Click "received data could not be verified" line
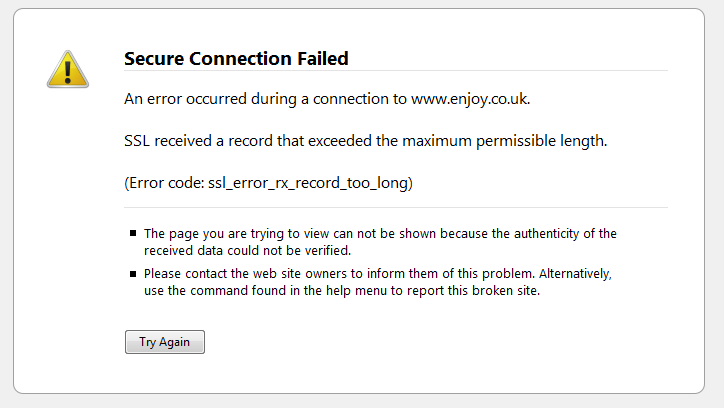 click(246, 250)
